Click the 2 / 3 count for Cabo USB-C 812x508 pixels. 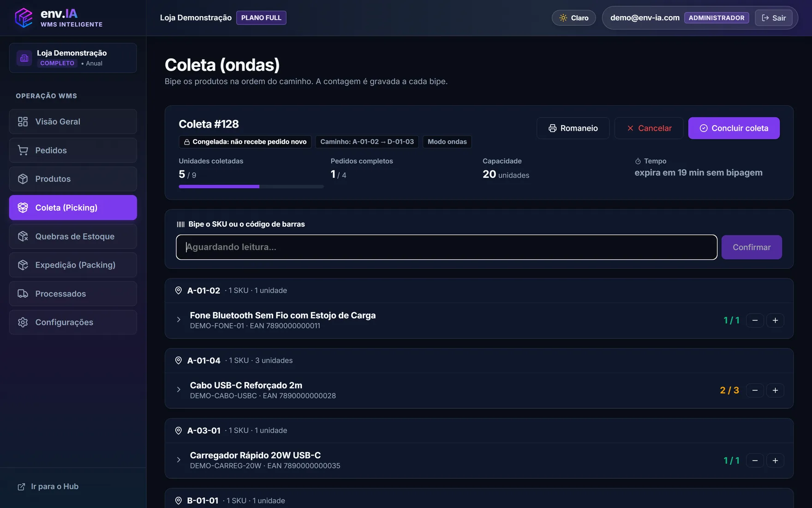pos(729,391)
